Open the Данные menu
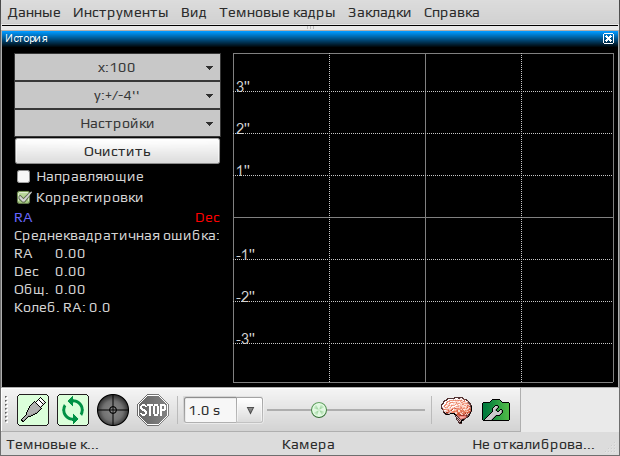This screenshot has width=620, height=456. [x=34, y=13]
